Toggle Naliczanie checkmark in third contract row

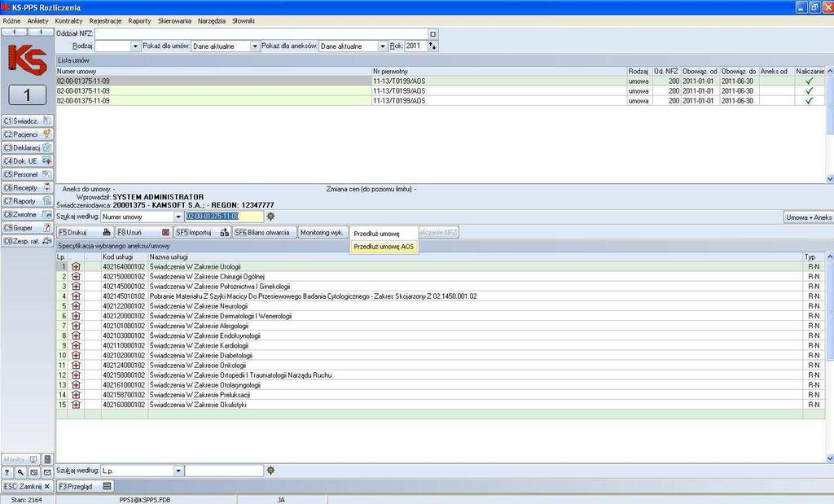tap(809, 100)
